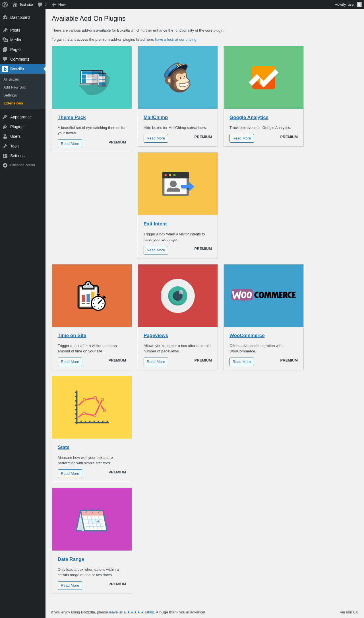The height and width of the screenshot is (618, 364).
Task: Click leave us a five star rating link
Action: [x=131, y=612]
